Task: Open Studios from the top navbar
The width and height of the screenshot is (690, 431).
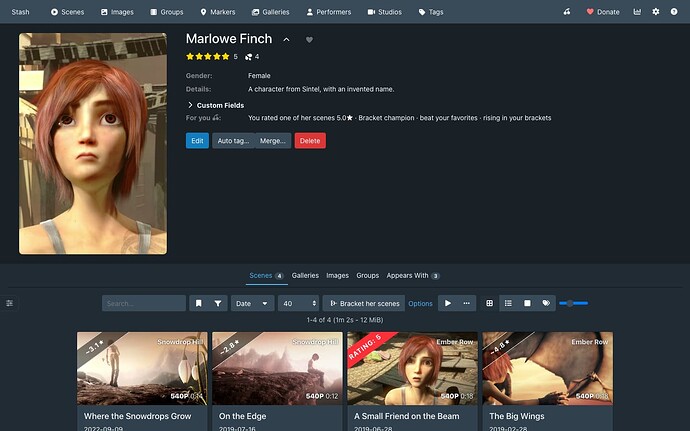Action: 385,12
